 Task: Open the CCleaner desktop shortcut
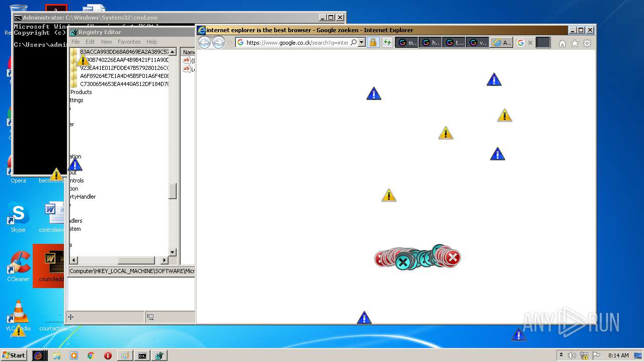(18, 267)
